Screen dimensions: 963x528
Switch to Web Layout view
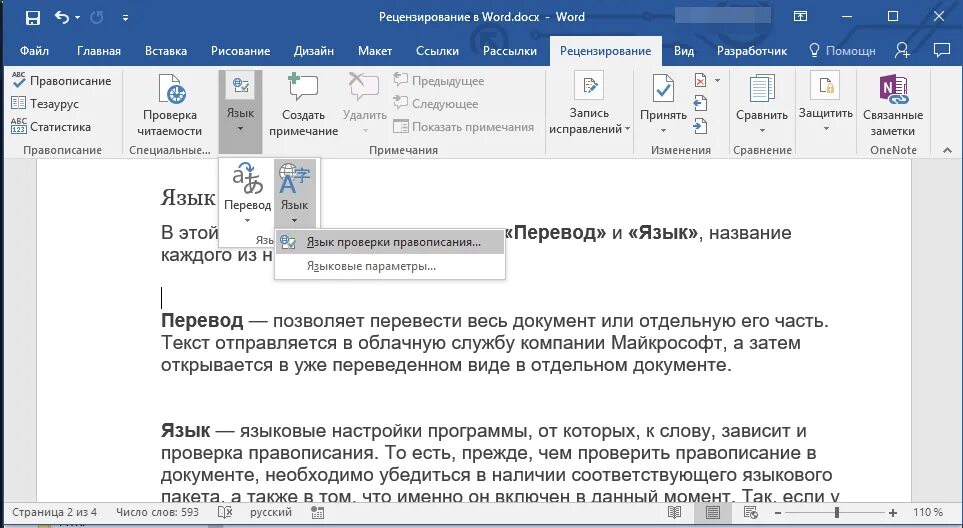pyautogui.click(x=751, y=512)
